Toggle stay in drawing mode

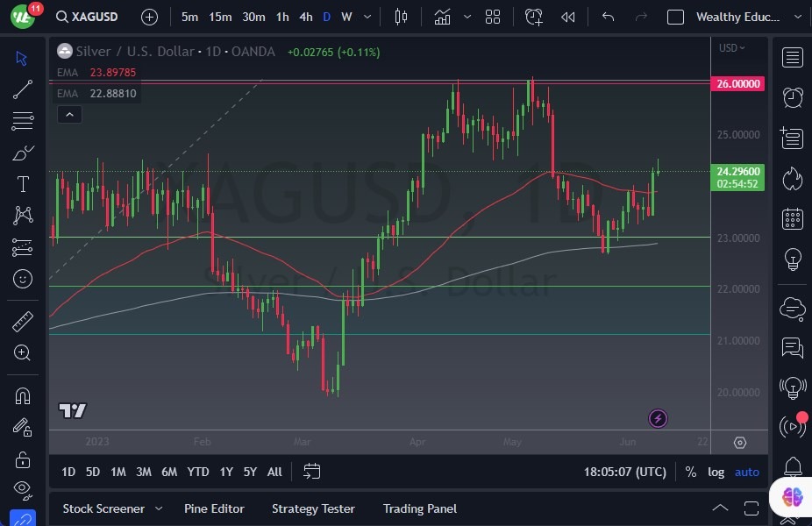click(x=22, y=428)
